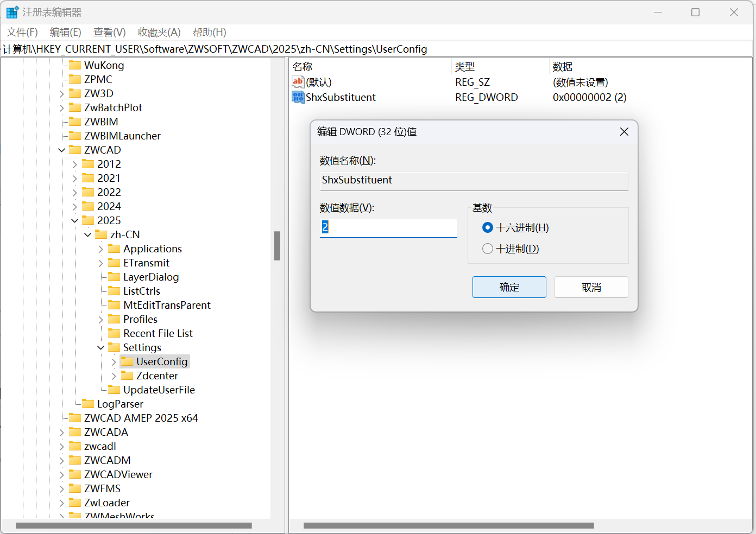Cancel with the 取消 button
Image resolution: width=756 pixels, height=534 pixels.
tap(591, 287)
